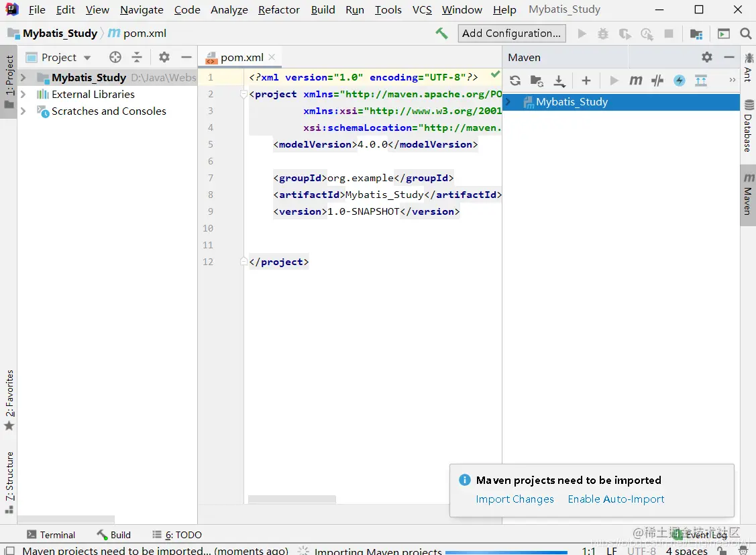Click Project panel horizontal scrollbar
Screen dimensions: 756x555
tap(66, 519)
